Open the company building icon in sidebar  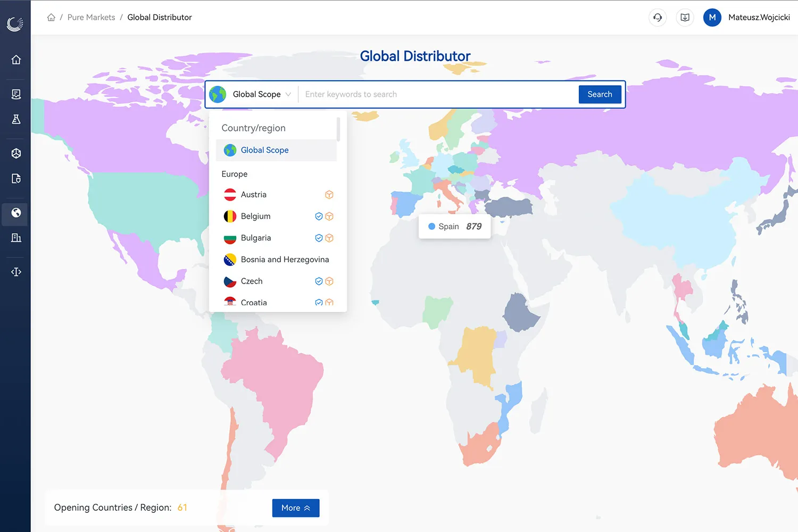click(x=16, y=238)
